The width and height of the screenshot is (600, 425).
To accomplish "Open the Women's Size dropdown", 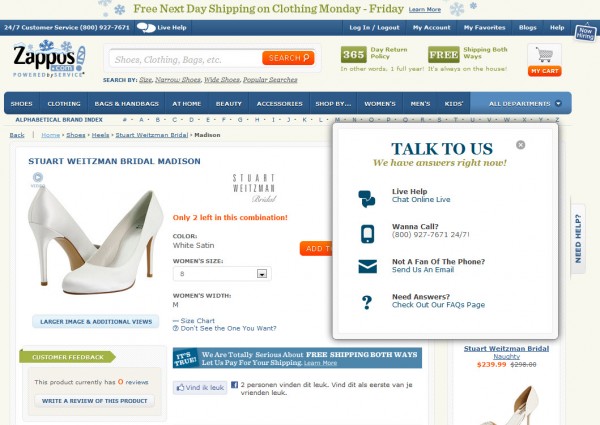I will tap(222, 274).
